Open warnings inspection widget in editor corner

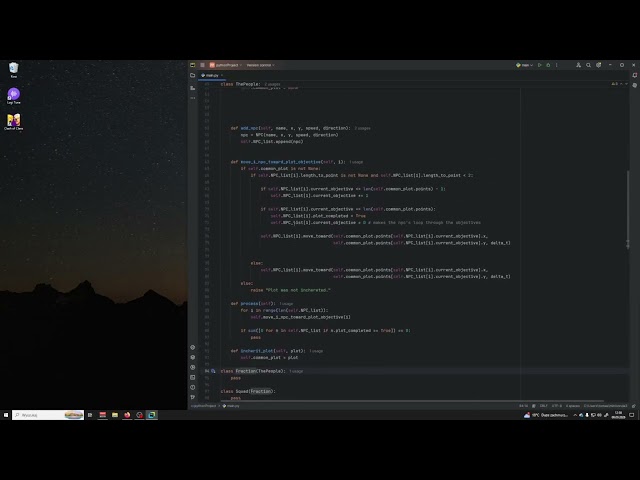click(x=615, y=84)
